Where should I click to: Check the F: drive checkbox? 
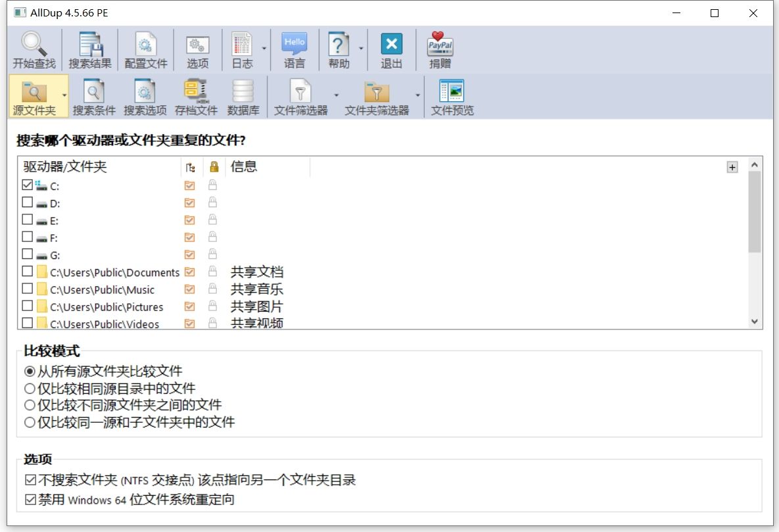click(x=28, y=237)
